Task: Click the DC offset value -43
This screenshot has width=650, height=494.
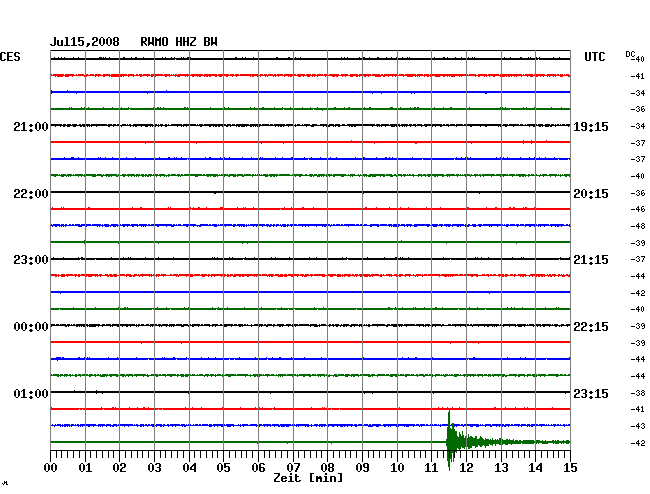Action: point(638,426)
